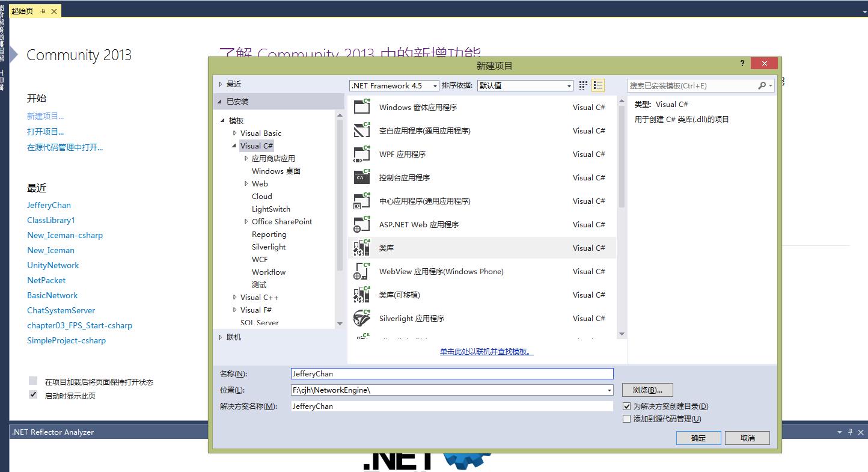Click the 确定 button
This screenshot has height=472, width=868.
[x=698, y=438]
